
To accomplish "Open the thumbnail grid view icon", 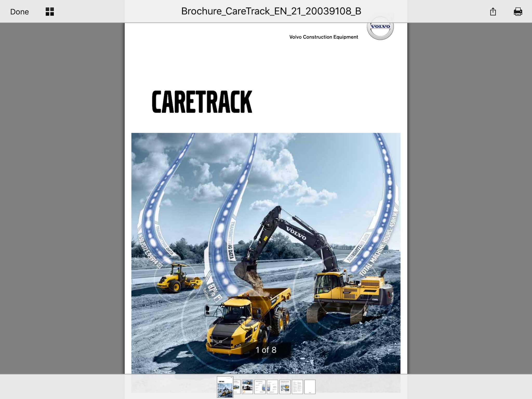I will (50, 12).
